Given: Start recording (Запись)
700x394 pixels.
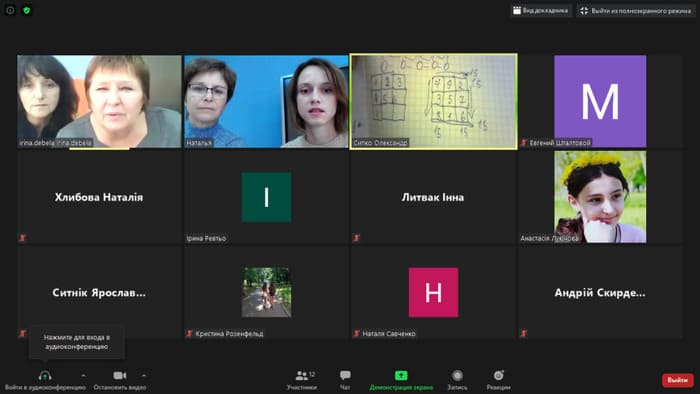Looking at the screenshot, I should [x=457, y=380].
